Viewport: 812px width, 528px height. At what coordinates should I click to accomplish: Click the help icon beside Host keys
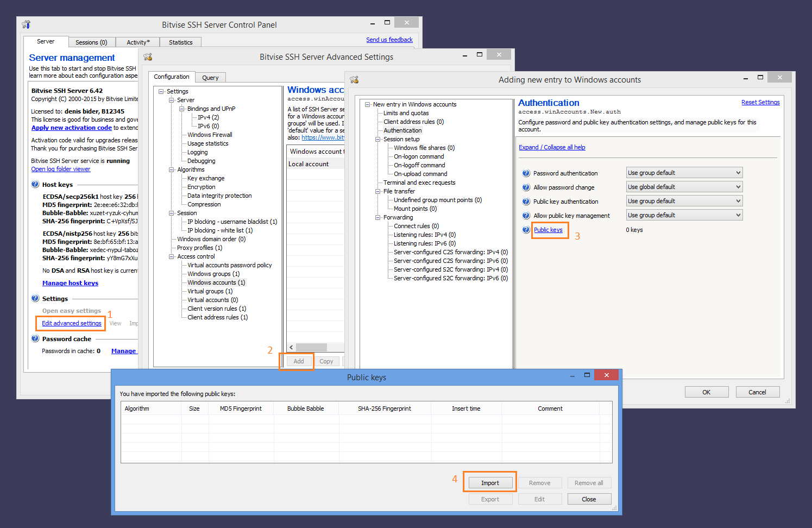click(x=35, y=185)
